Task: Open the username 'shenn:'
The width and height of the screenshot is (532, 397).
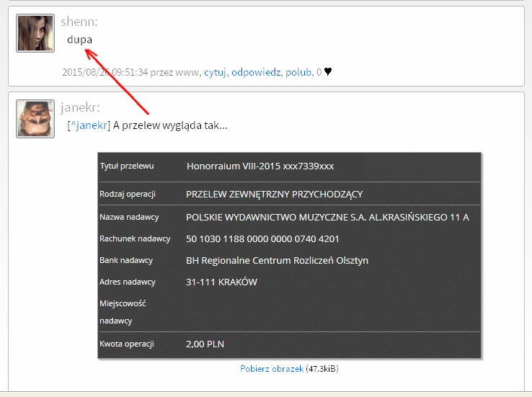Action: point(79,22)
